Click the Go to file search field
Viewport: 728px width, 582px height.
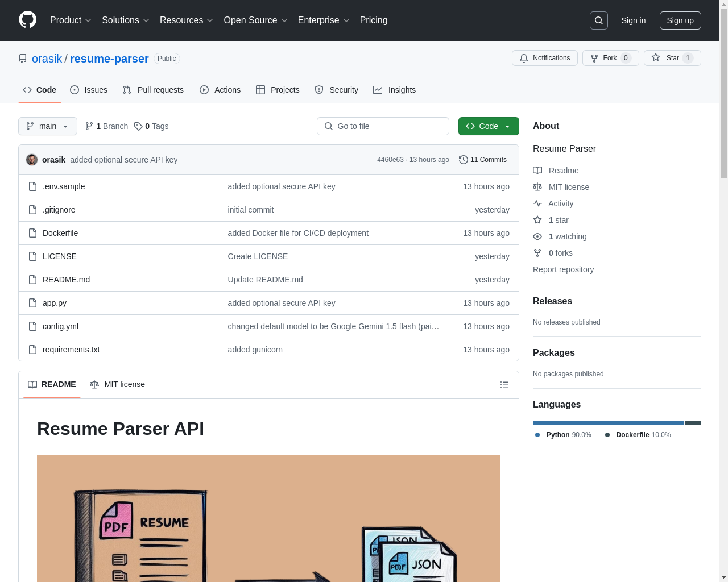point(383,126)
